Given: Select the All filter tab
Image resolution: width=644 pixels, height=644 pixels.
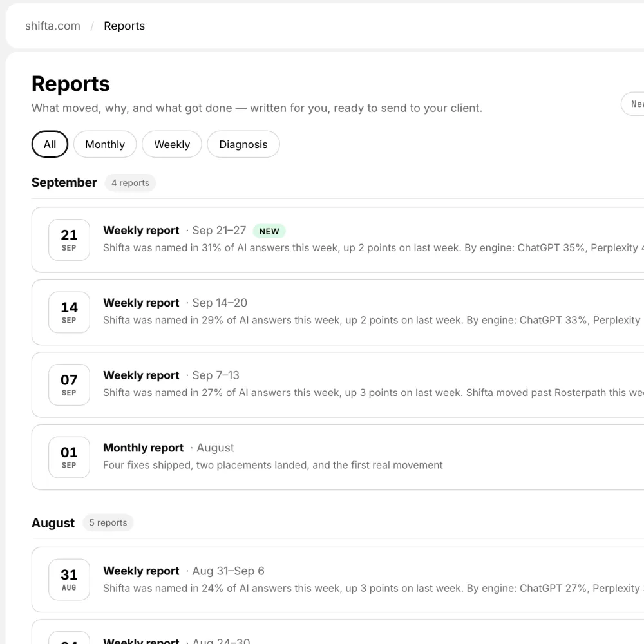Looking at the screenshot, I should click(x=50, y=144).
